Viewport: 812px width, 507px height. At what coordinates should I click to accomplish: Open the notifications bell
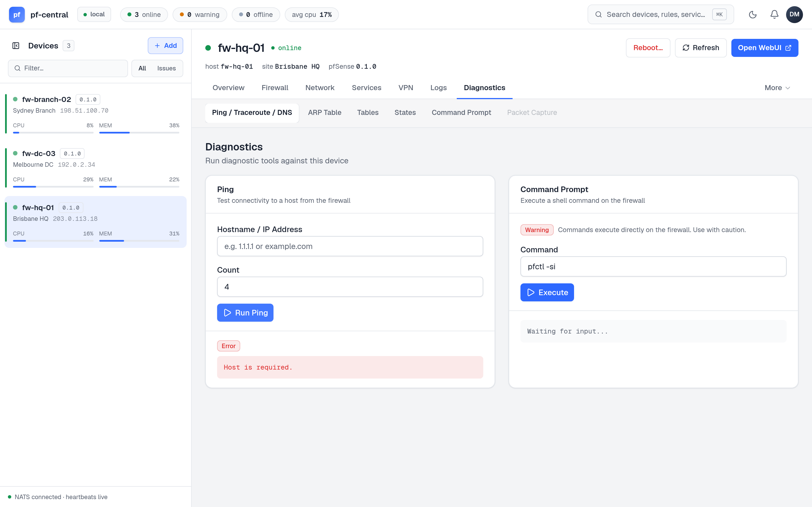[x=774, y=14]
